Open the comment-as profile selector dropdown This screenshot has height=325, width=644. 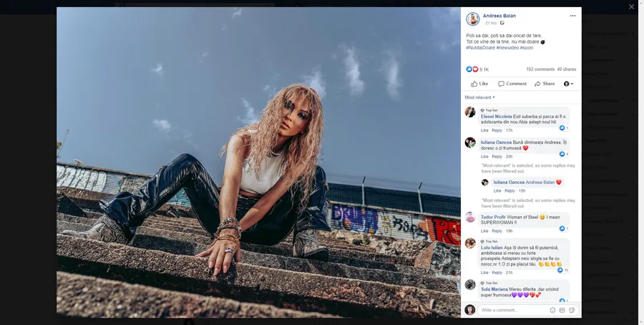coord(569,84)
